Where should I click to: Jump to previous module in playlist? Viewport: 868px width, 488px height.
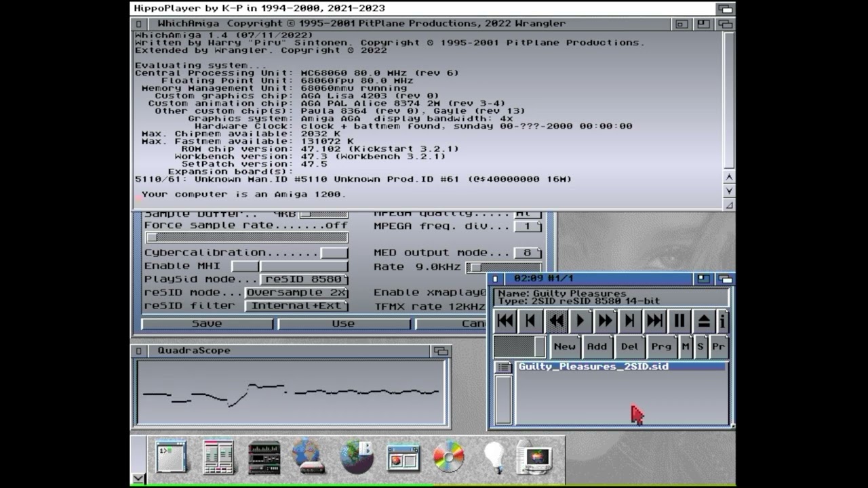pos(505,321)
